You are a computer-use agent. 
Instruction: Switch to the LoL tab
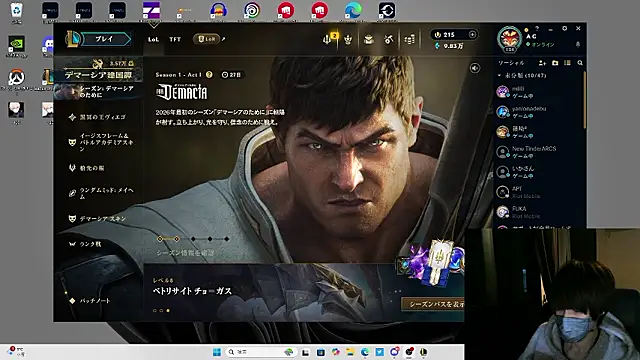click(x=153, y=40)
